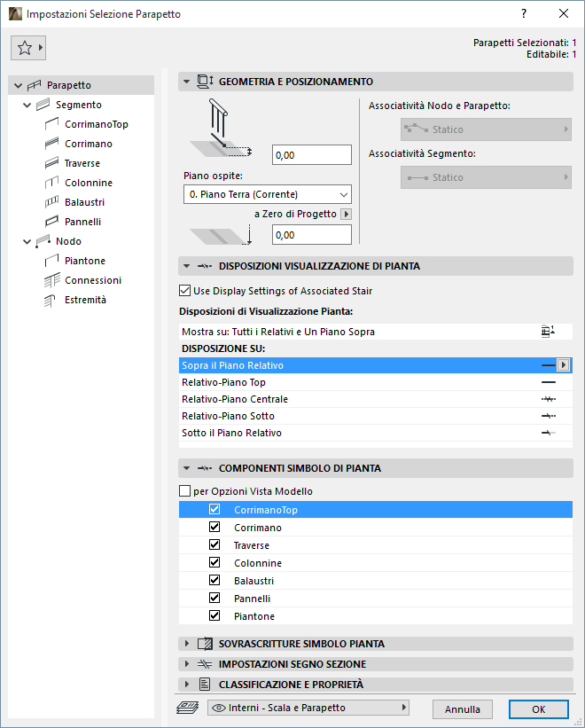The height and width of the screenshot is (728, 585).
Task: Collapse the Nodo tree node
Action: coord(27,242)
